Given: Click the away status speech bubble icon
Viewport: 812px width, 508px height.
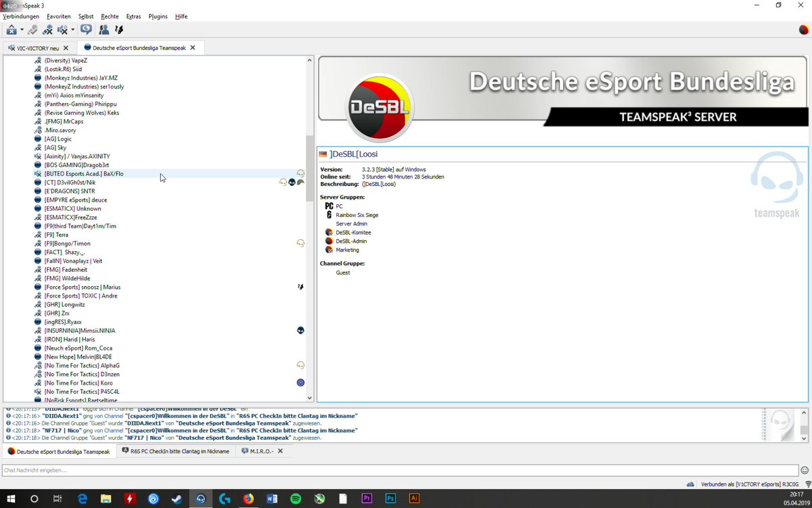Looking at the screenshot, I should tap(86, 29).
